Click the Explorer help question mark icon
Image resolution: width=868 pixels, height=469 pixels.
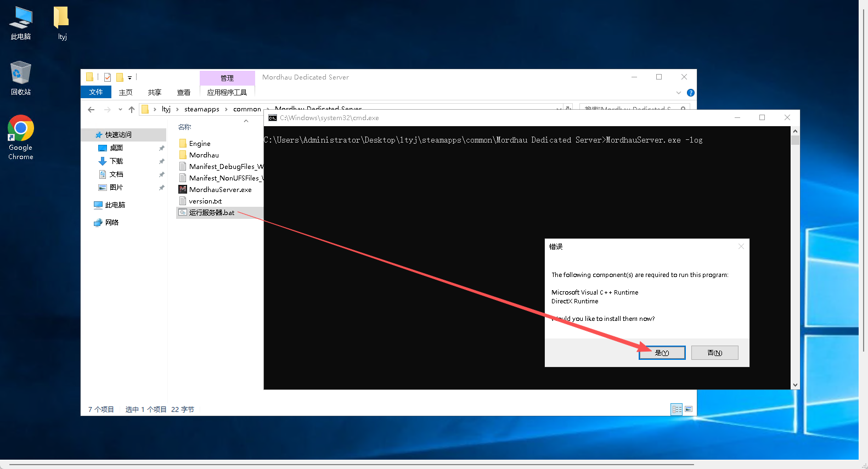[x=691, y=93]
